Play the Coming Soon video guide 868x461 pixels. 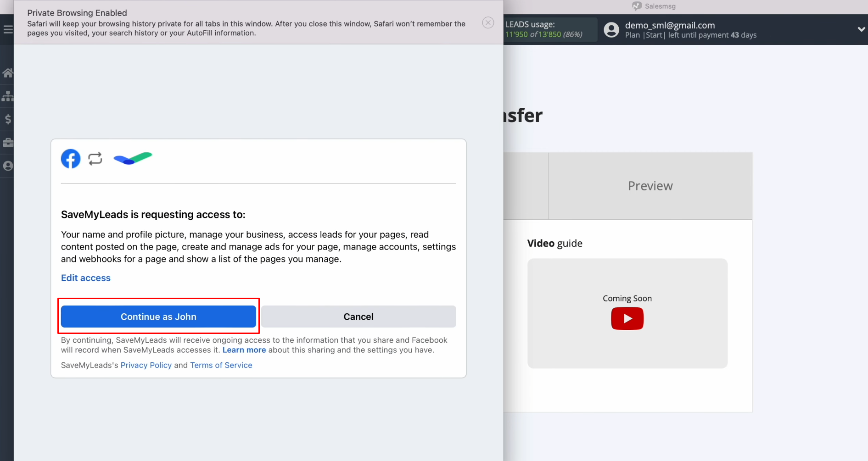(x=627, y=318)
